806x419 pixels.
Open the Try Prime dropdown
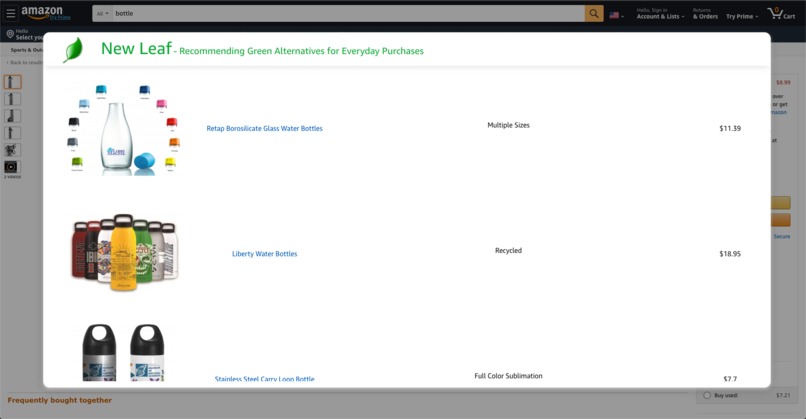742,16
